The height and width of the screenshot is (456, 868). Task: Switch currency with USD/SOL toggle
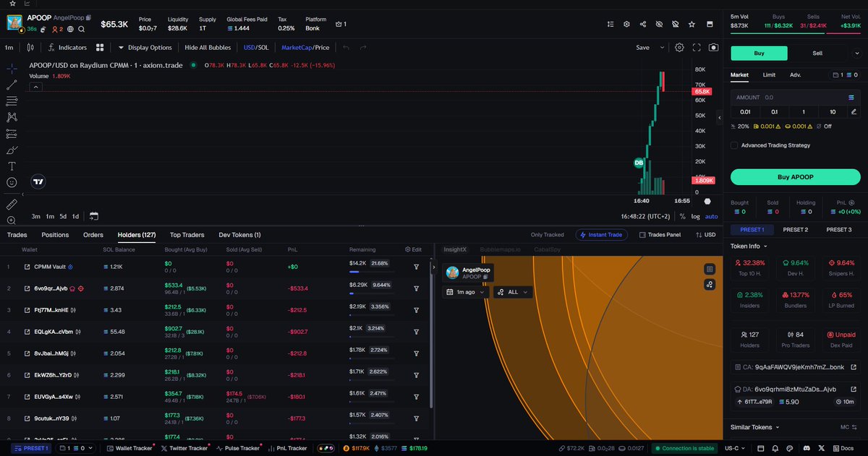(x=255, y=48)
